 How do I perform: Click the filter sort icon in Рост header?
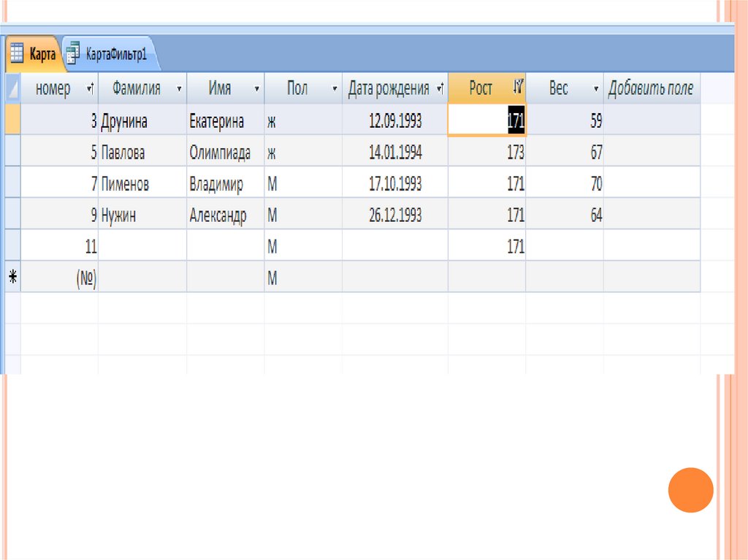[x=517, y=88]
